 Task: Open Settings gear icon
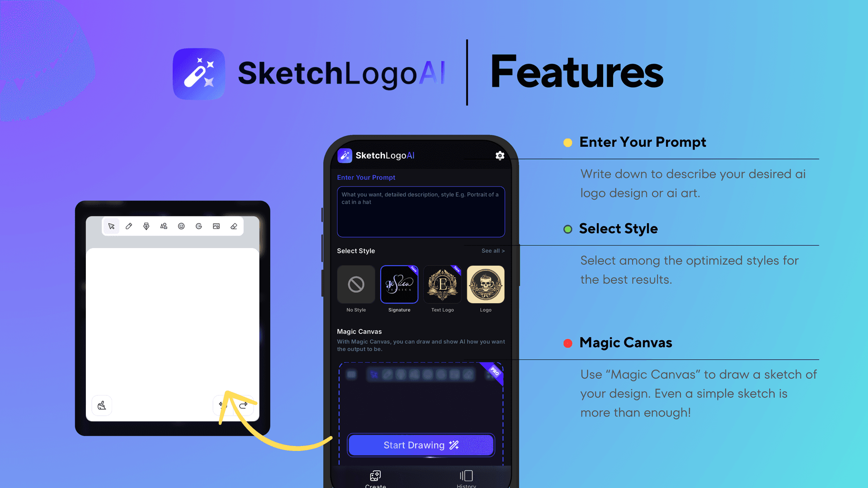(x=500, y=155)
